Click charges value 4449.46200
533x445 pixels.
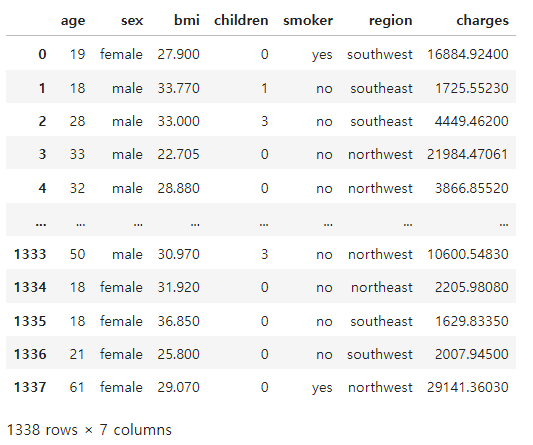(472, 121)
